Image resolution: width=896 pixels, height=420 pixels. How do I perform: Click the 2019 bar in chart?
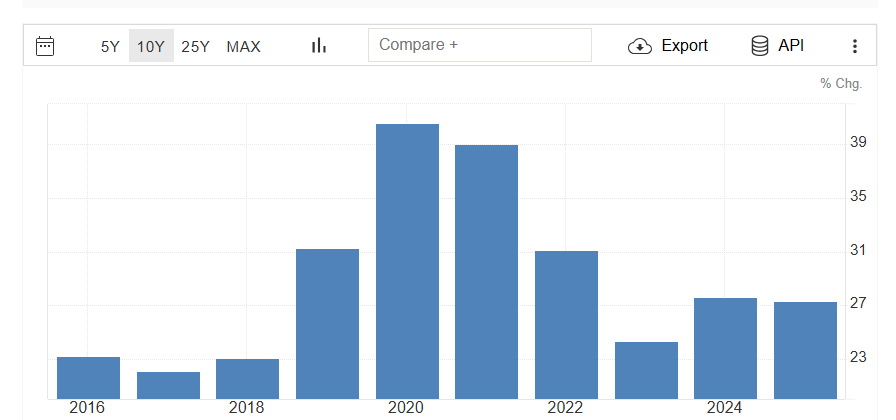pyautogui.click(x=327, y=324)
